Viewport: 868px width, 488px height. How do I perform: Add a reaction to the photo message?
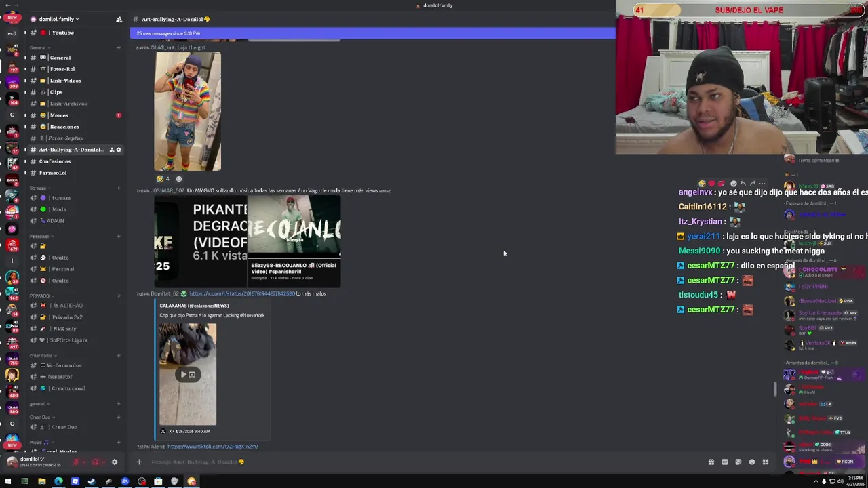179,179
